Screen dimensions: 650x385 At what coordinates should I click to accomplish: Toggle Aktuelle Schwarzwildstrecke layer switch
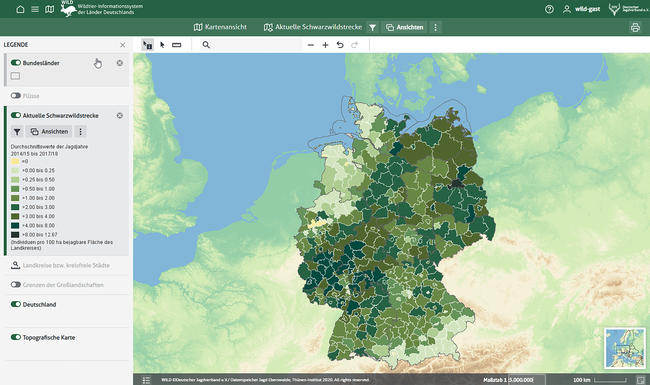[16, 115]
